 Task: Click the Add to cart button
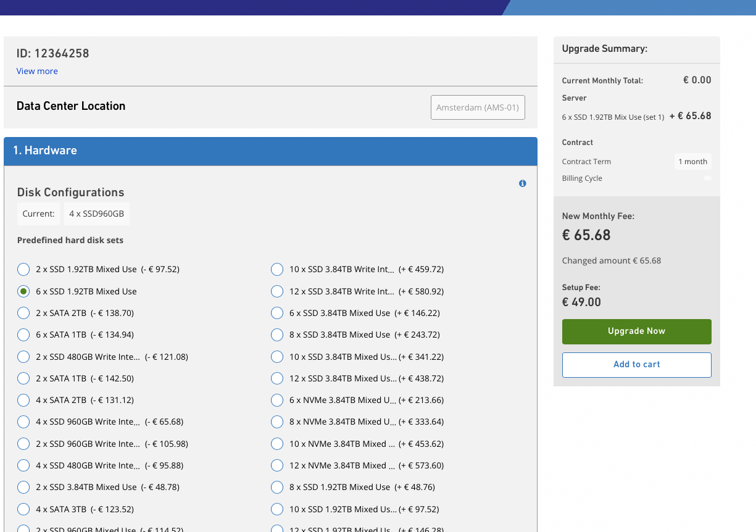636,365
